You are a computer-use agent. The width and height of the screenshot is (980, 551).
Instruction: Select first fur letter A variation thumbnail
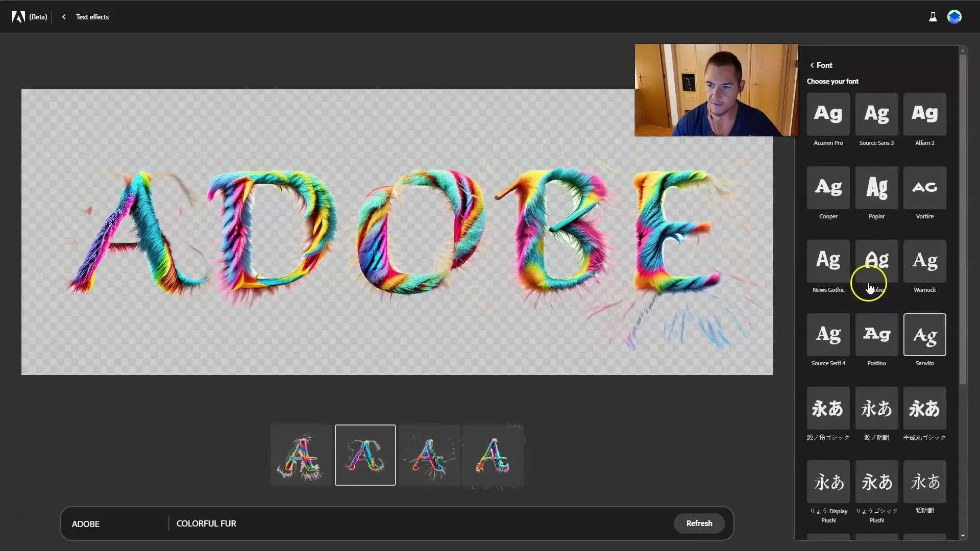301,455
